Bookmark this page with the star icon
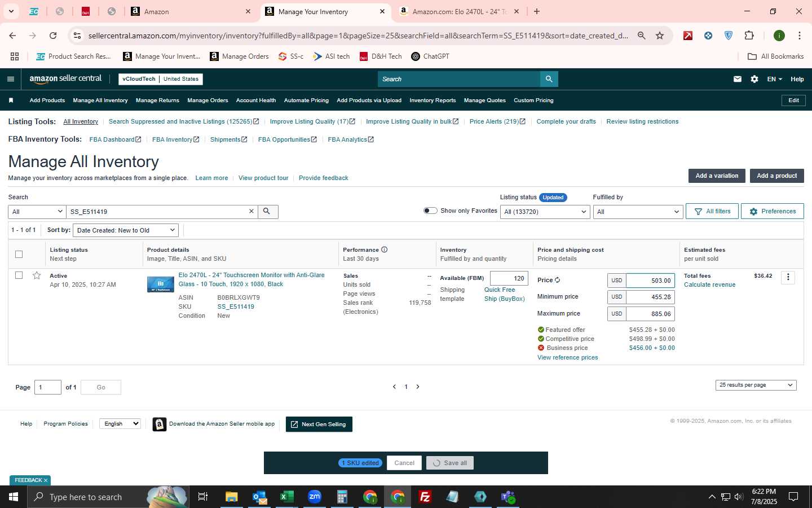 660,36
